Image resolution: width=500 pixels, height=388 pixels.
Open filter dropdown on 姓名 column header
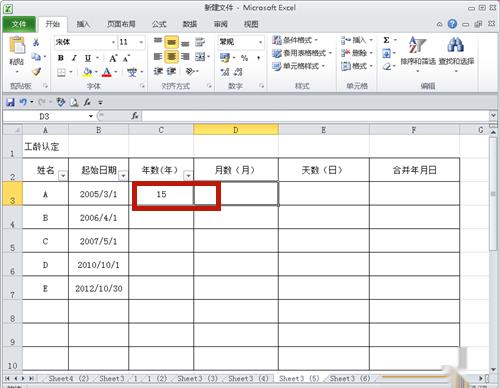[63, 175]
